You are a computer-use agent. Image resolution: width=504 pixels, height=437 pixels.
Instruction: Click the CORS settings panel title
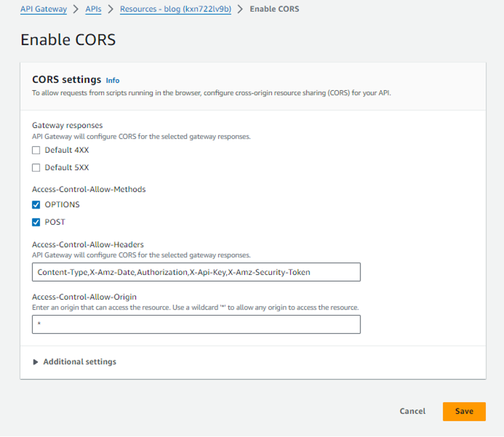pyautogui.click(x=66, y=79)
